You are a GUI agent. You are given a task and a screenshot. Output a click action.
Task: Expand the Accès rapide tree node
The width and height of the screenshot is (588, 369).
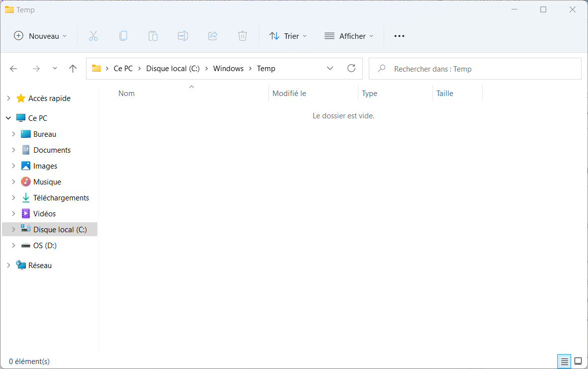click(x=8, y=98)
